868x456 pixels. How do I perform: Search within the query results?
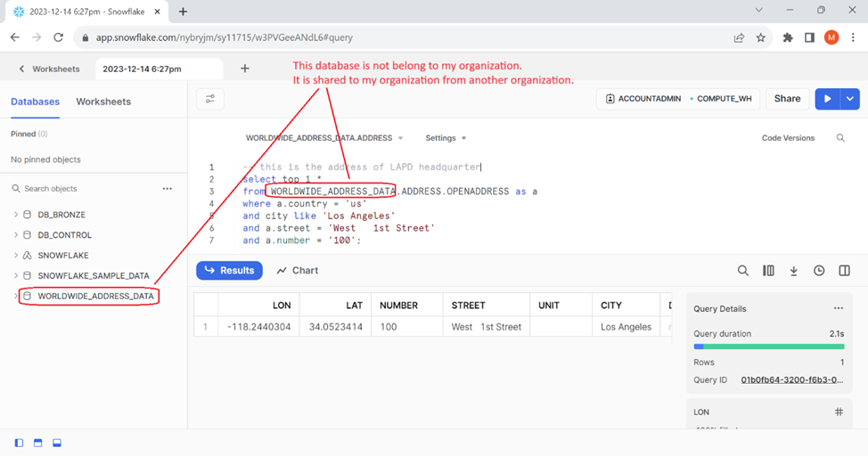coord(742,271)
